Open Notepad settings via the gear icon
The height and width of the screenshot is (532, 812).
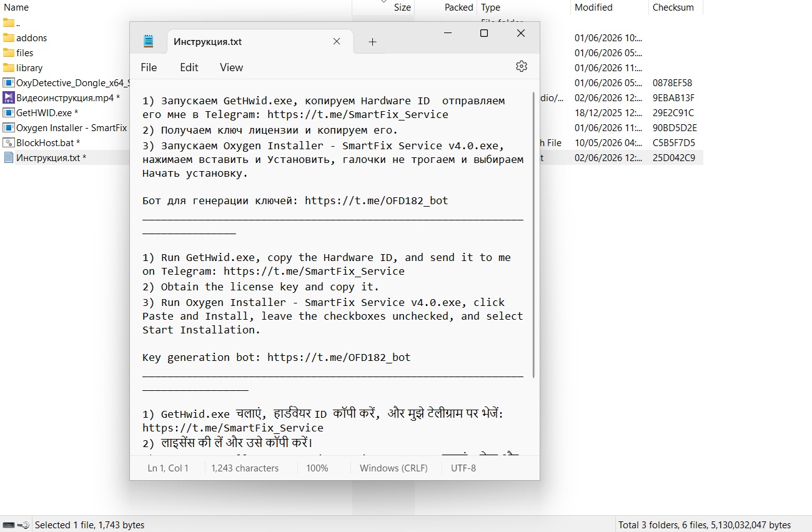point(522,67)
